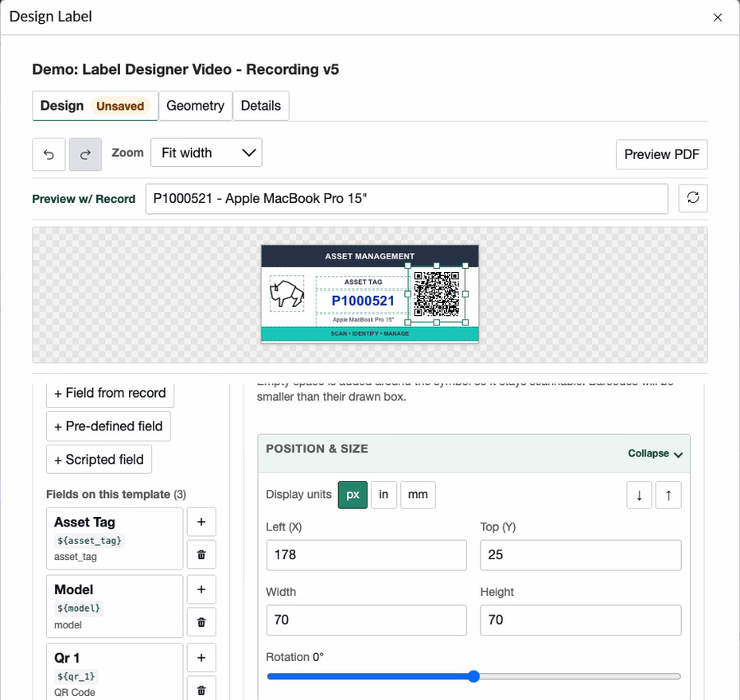Set display units to mm
This screenshot has width=740, height=700.
[418, 495]
